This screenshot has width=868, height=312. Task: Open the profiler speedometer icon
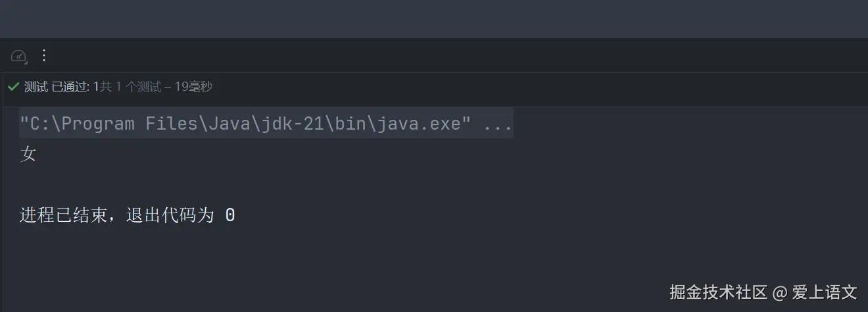(18, 56)
